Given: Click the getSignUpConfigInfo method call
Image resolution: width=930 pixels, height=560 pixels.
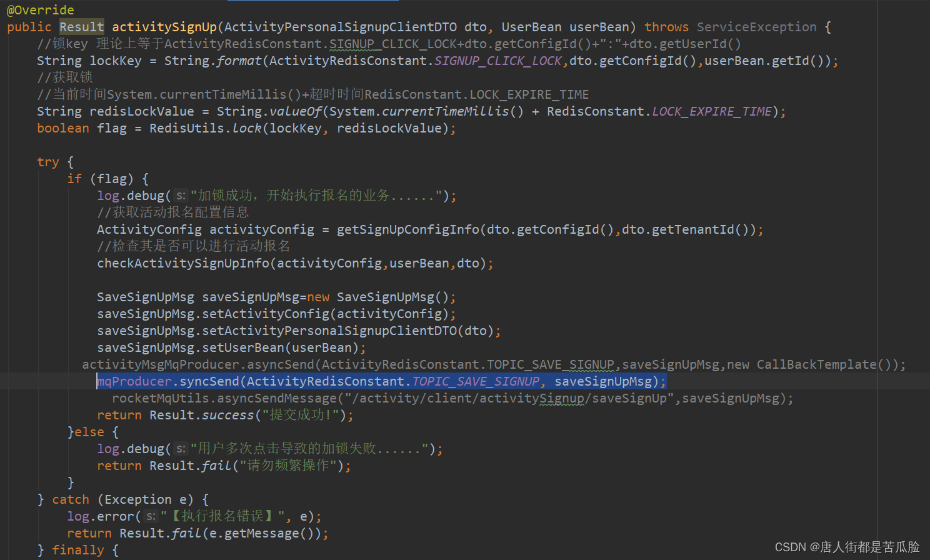Looking at the screenshot, I should coord(408,229).
